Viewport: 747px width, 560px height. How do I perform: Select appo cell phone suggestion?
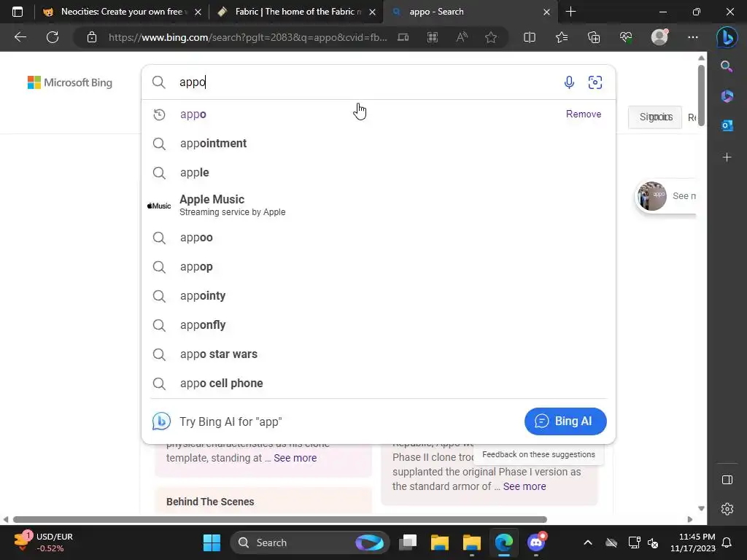[379, 383]
